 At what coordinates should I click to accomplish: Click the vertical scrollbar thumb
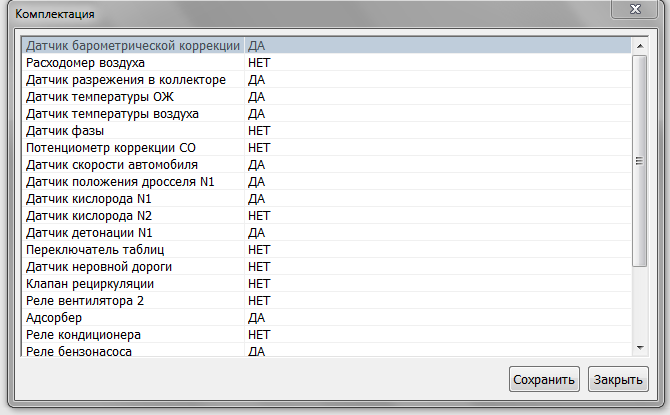pyautogui.click(x=640, y=160)
